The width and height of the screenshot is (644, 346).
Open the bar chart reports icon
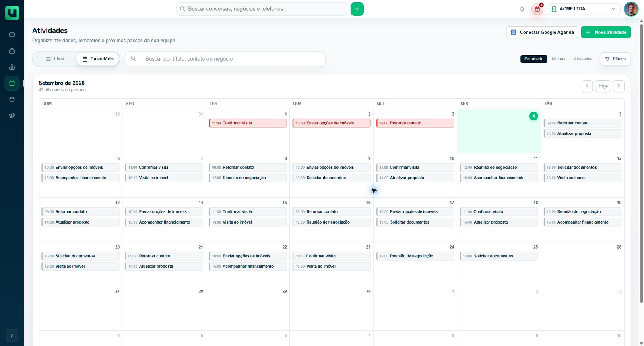[x=12, y=67]
